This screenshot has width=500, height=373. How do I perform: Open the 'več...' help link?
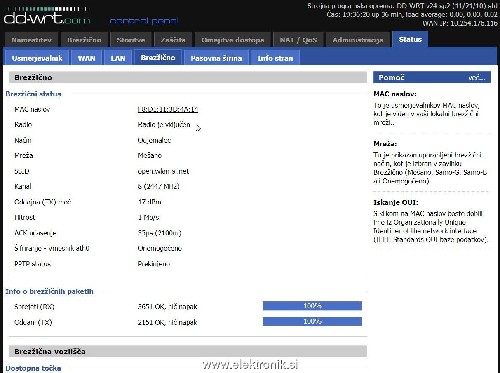(x=477, y=77)
